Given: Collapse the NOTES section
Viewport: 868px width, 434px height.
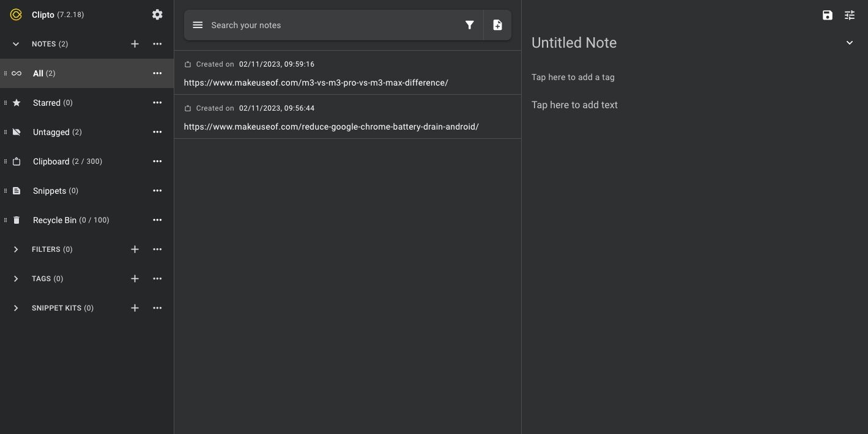Looking at the screenshot, I should click(x=15, y=43).
